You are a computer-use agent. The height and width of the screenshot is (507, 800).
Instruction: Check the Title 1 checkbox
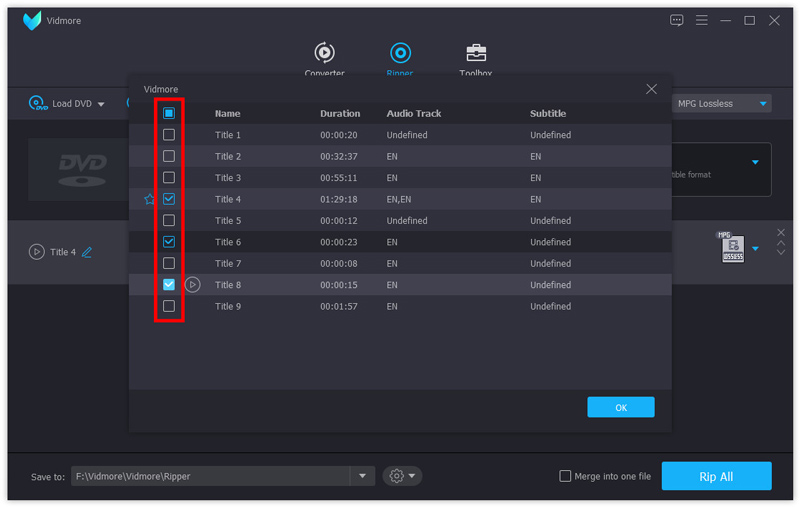(x=169, y=135)
